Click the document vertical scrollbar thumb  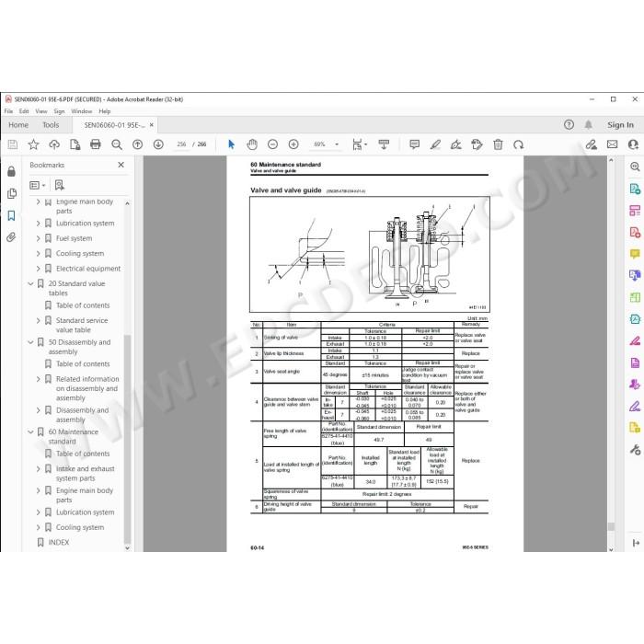611,526
